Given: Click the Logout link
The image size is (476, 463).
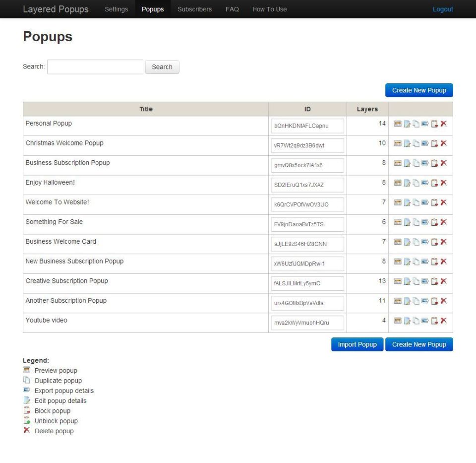Looking at the screenshot, I should pos(442,9).
